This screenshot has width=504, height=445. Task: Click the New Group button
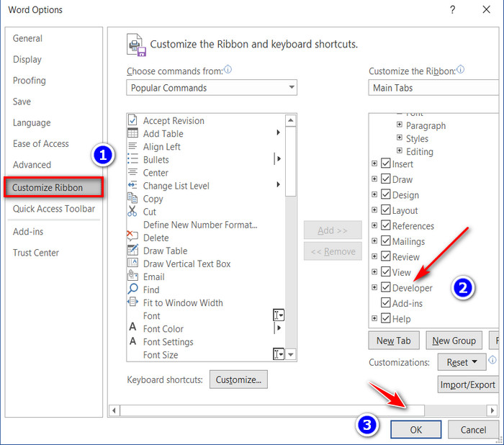pyautogui.click(x=454, y=341)
